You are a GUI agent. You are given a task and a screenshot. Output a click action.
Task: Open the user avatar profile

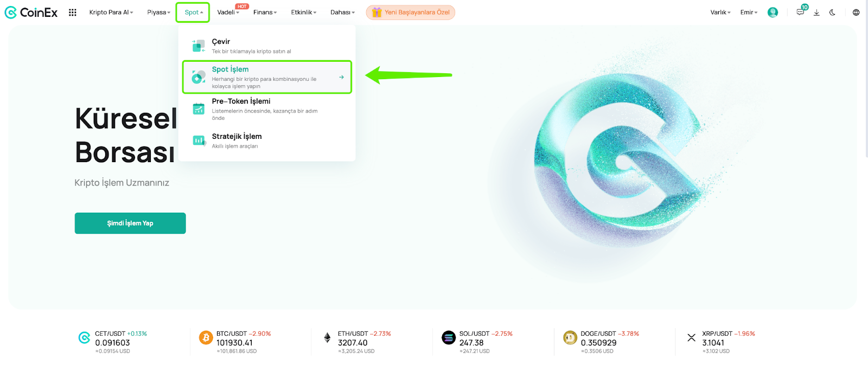[x=773, y=12]
